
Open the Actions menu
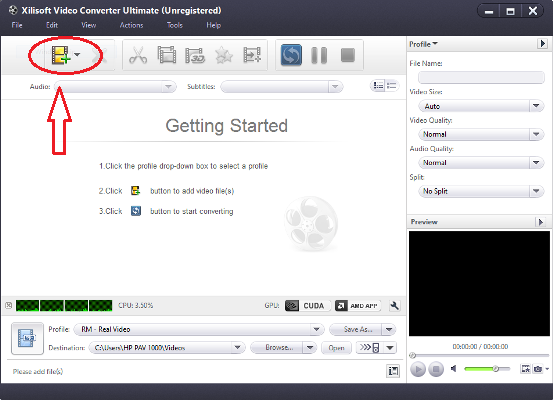(131, 25)
